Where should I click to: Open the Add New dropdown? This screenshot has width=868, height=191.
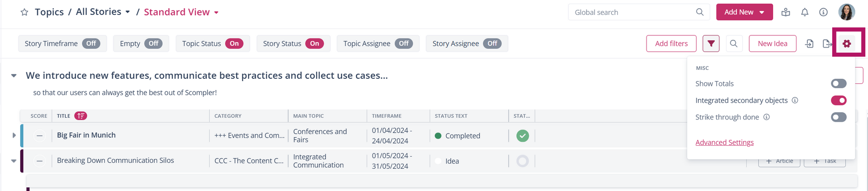[x=744, y=12]
